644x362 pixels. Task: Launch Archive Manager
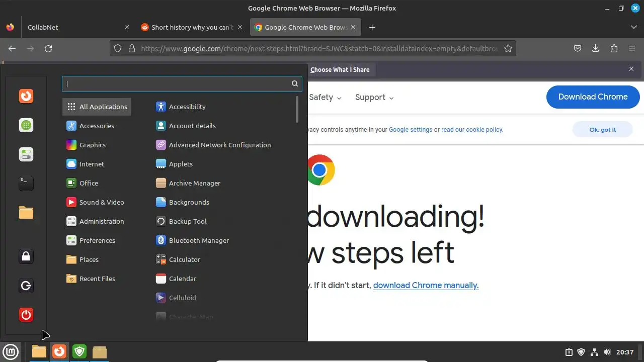tap(188, 183)
